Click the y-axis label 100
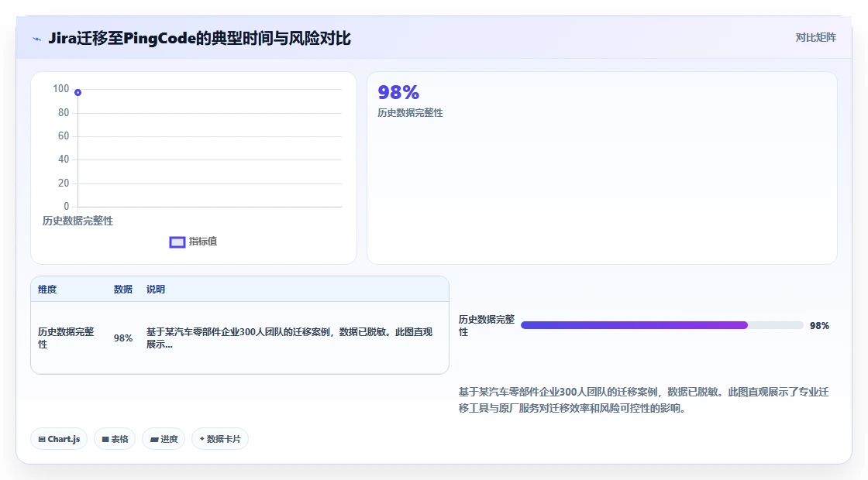Screen dimensions: 868x480 click(x=61, y=88)
